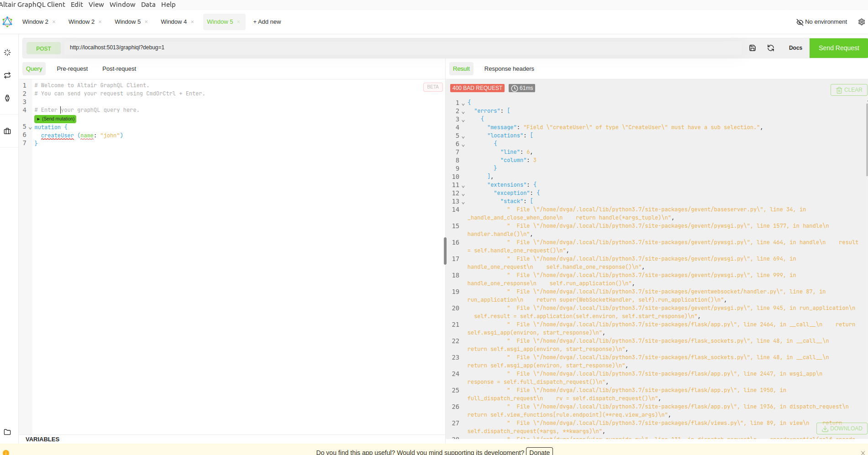Click the endpoint URL input field

(402, 47)
